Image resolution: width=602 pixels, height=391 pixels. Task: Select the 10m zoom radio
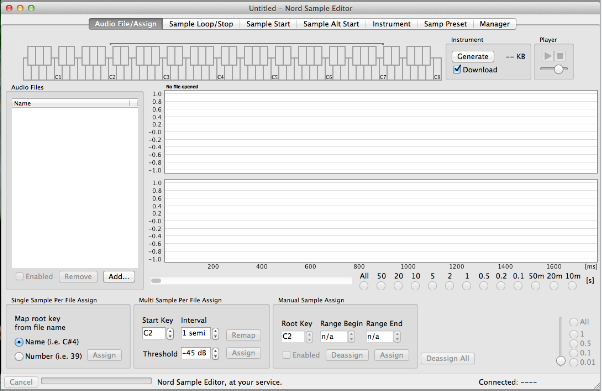(x=572, y=286)
